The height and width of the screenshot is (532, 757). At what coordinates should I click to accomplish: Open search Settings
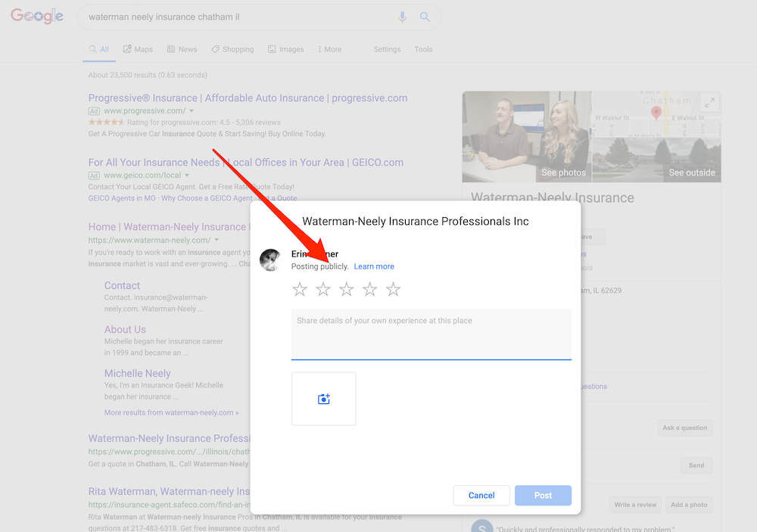click(x=387, y=49)
